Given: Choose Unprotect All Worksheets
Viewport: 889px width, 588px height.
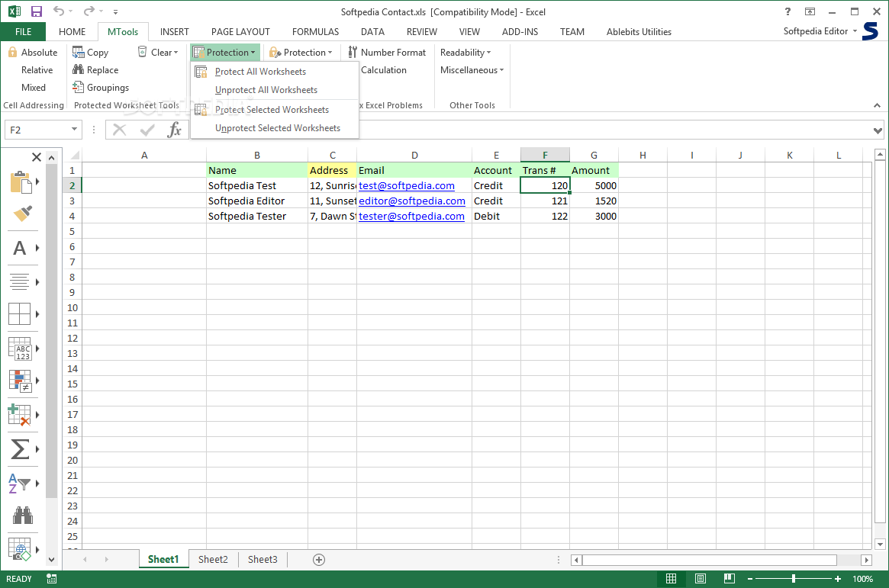Looking at the screenshot, I should tap(275, 89).
